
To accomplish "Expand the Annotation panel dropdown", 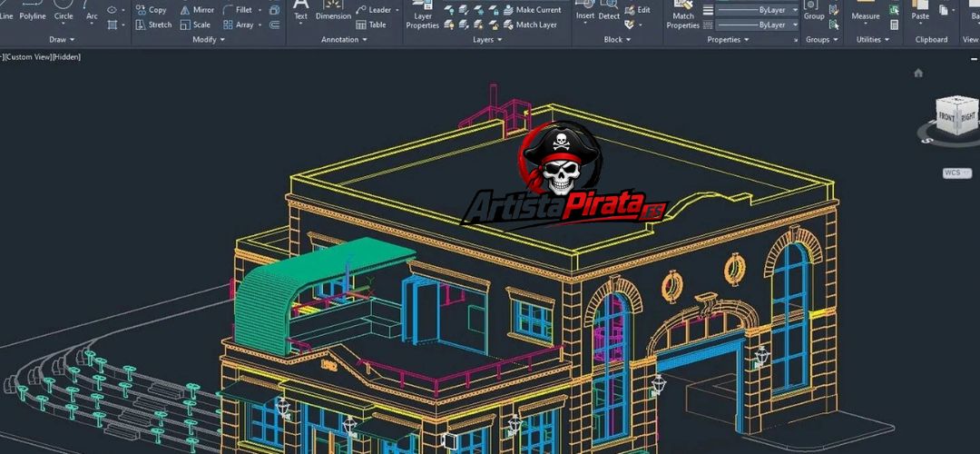I will (x=345, y=39).
